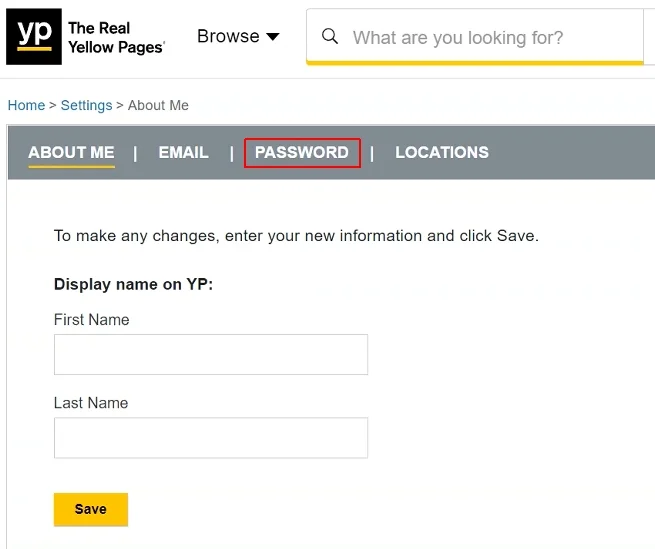This screenshot has width=655, height=549.
Task: Click the Browse dropdown arrow
Action: [273, 37]
